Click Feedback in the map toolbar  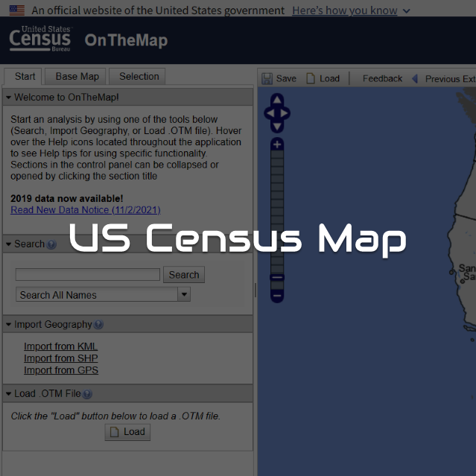click(x=382, y=79)
